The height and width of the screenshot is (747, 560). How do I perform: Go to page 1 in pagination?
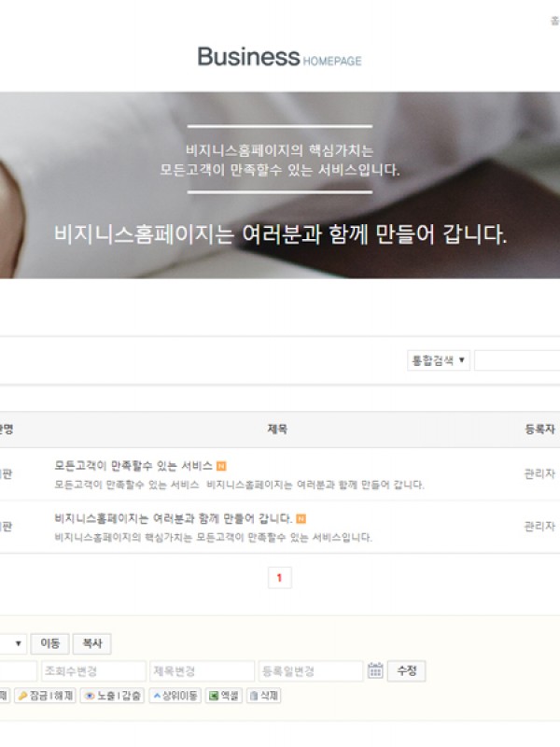pos(279,577)
